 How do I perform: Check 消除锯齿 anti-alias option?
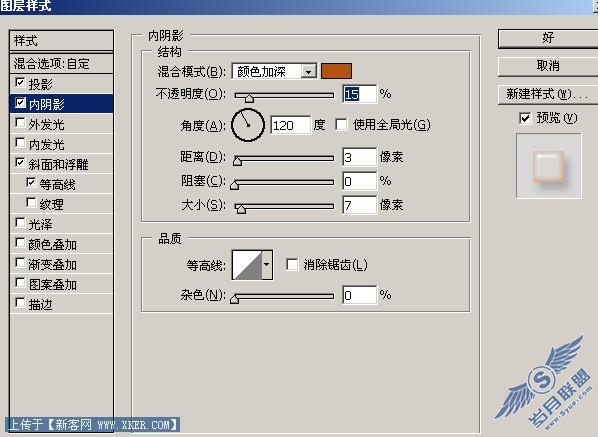coord(292,264)
